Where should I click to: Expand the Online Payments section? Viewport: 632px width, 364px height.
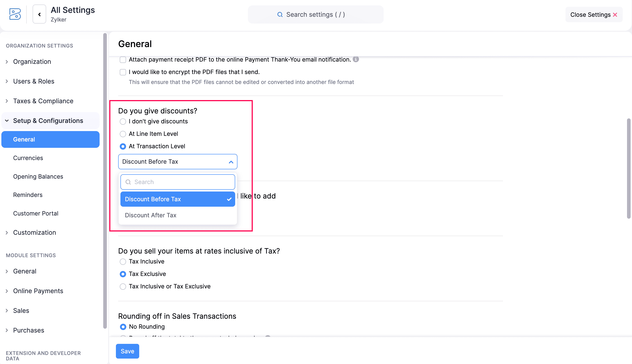coord(7,291)
